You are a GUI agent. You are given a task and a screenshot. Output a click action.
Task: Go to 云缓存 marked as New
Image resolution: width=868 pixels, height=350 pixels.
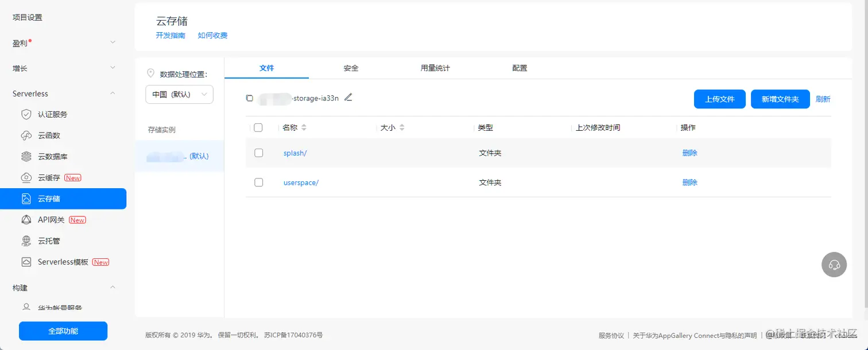tap(48, 177)
